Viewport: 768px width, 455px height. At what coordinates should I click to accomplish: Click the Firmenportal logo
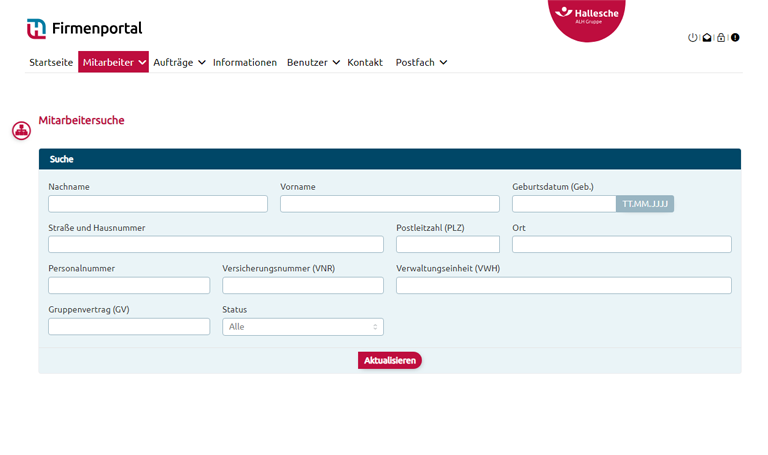pos(84,29)
